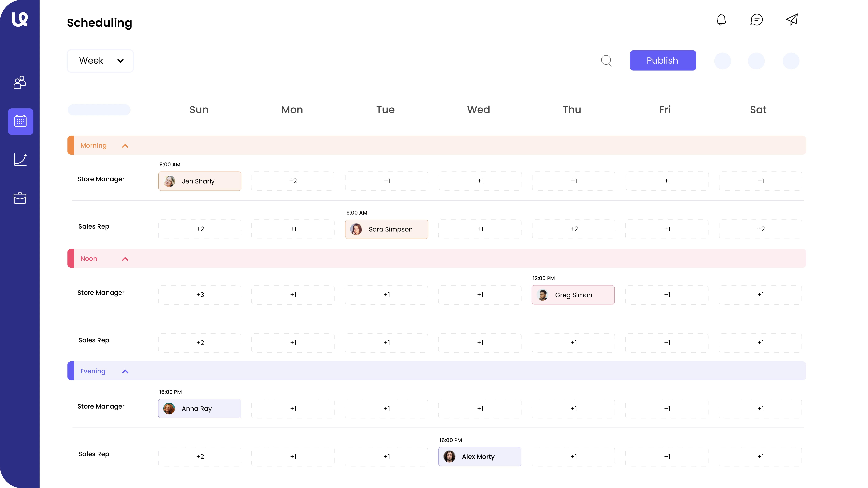This screenshot has height=488, width=868.
Task: Collapse the Evening section
Action: click(125, 371)
